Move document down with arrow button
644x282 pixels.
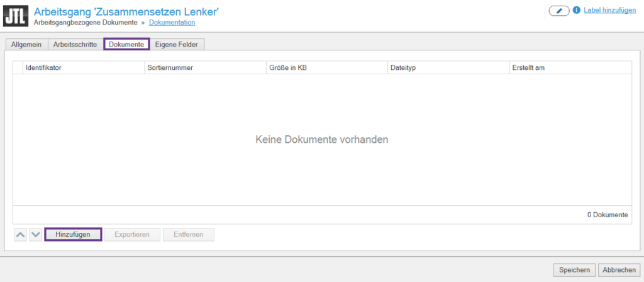(36, 235)
